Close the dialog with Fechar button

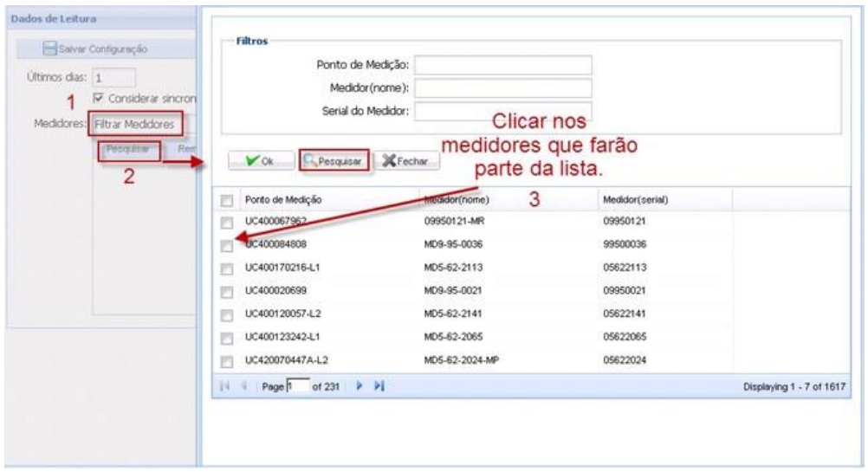click(408, 161)
